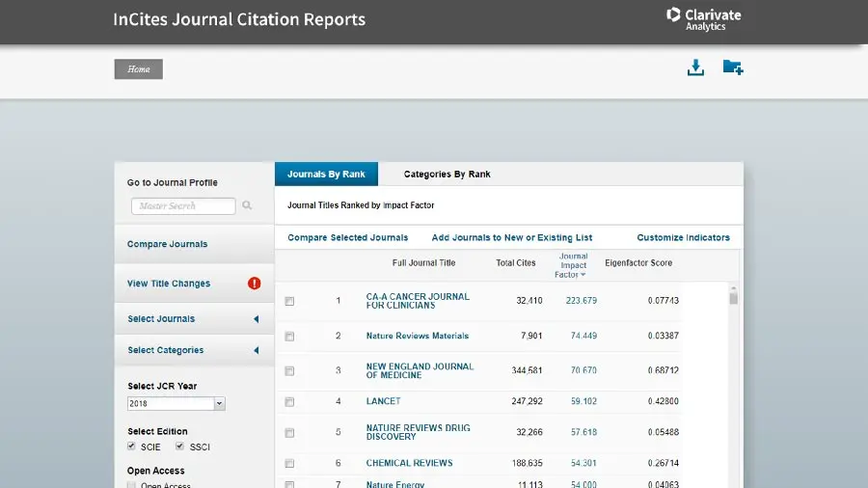
Task: Uncheck the SSCI edition checkbox
Action: tap(180, 447)
